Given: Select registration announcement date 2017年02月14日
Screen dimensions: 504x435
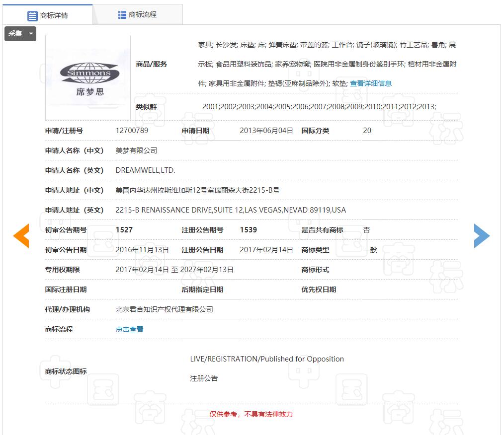Looking at the screenshot, I should (x=266, y=250).
